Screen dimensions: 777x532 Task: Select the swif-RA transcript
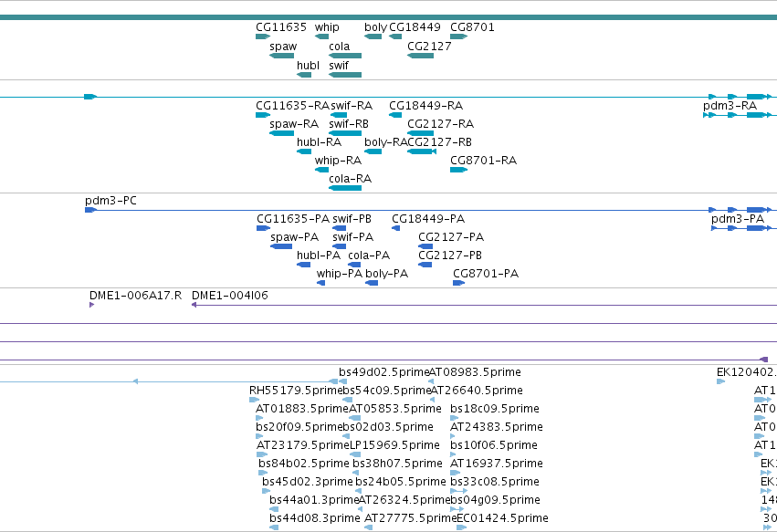(352, 106)
